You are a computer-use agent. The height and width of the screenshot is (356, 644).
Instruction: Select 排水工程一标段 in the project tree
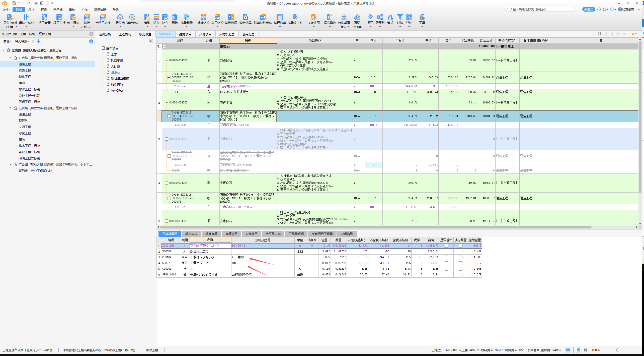(29, 89)
